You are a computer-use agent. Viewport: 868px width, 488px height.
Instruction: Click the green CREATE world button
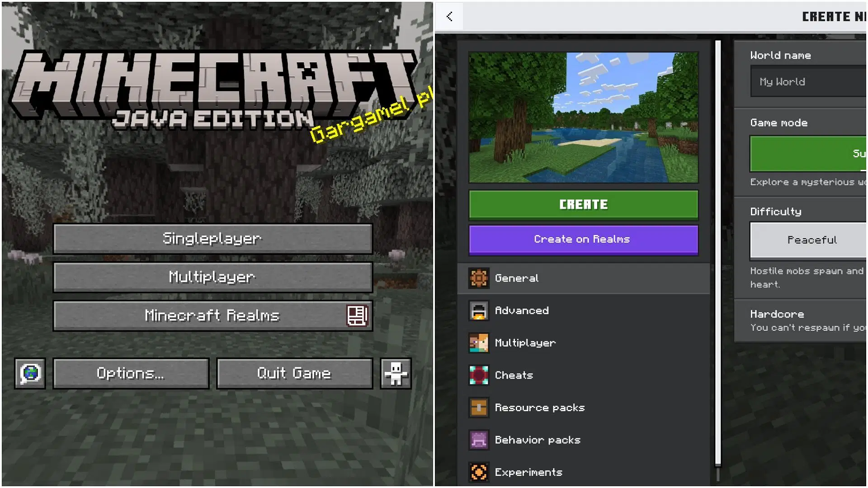tap(584, 205)
